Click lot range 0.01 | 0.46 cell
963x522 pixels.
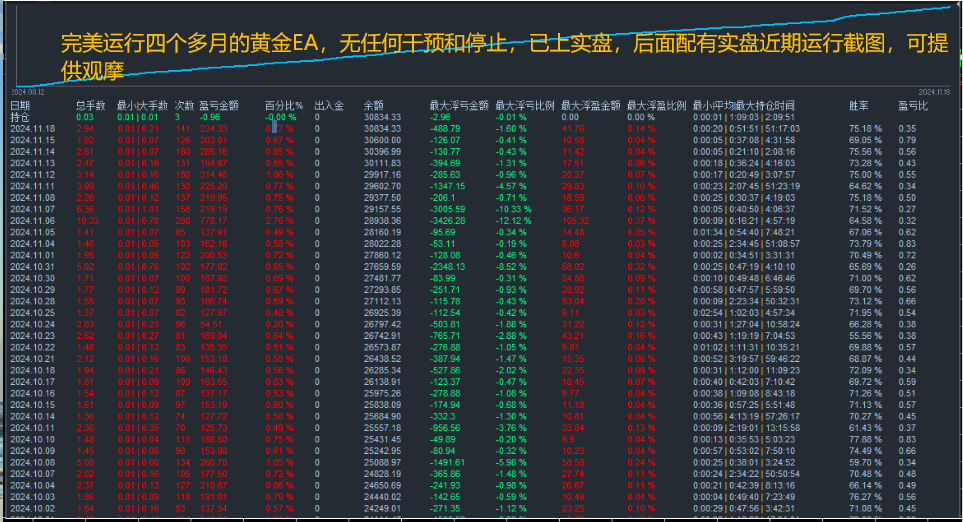tap(138, 186)
